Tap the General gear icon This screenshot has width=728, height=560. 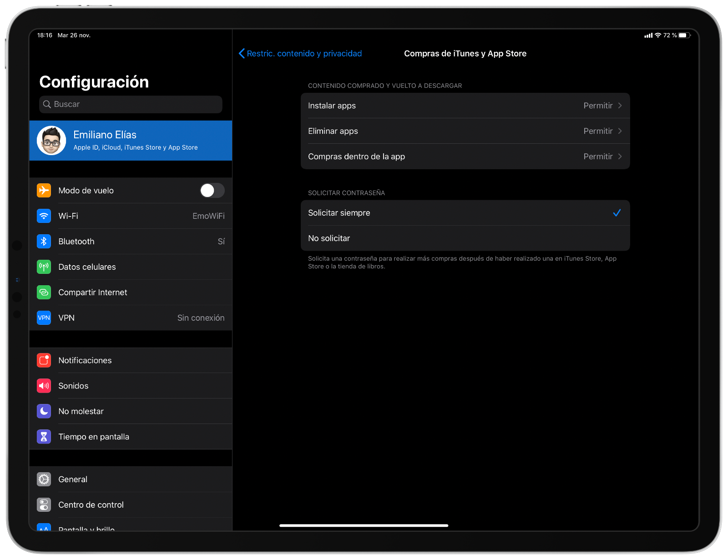pyautogui.click(x=44, y=479)
